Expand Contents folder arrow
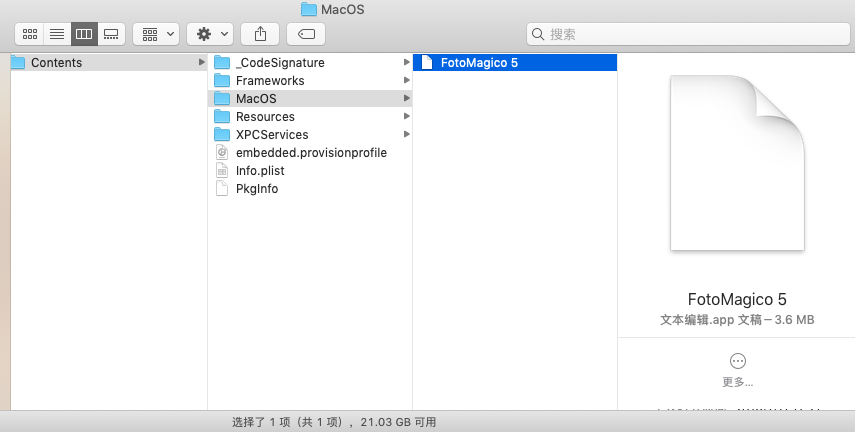The height and width of the screenshot is (432, 855). [201, 62]
